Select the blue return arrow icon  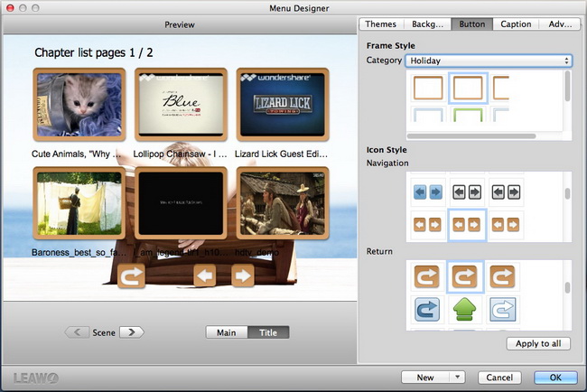(427, 309)
